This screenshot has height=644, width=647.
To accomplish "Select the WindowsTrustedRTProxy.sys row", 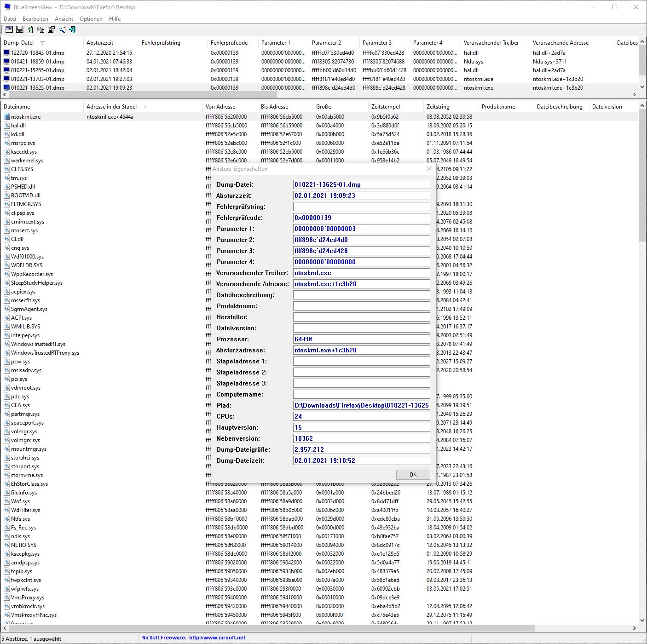I will click(x=45, y=353).
